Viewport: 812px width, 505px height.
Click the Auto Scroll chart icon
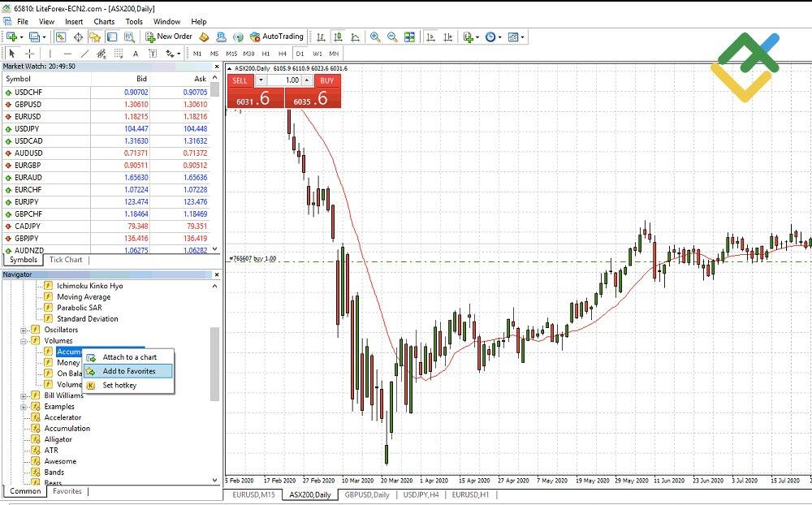pyautogui.click(x=430, y=37)
